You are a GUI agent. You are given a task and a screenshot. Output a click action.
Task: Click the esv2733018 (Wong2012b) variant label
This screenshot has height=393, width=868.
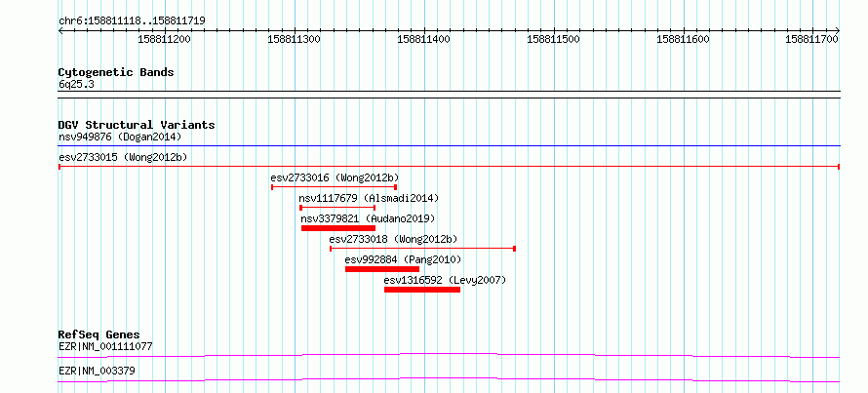coord(393,239)
